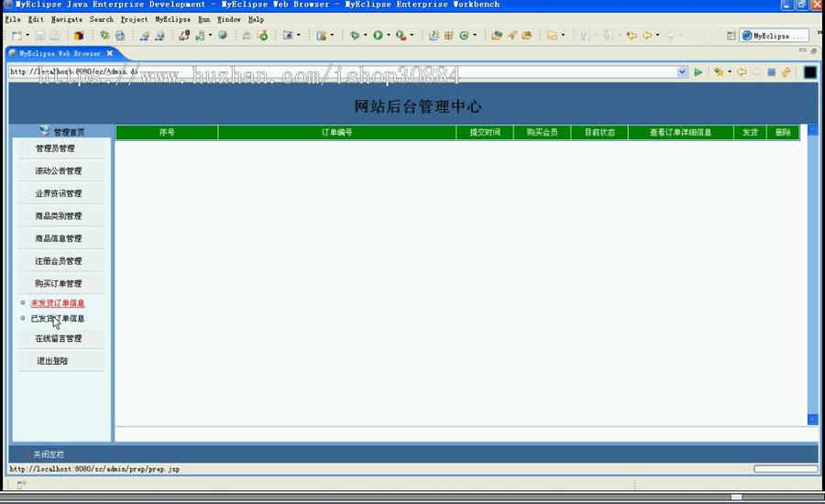Open the Search menu

coord(102,19)
